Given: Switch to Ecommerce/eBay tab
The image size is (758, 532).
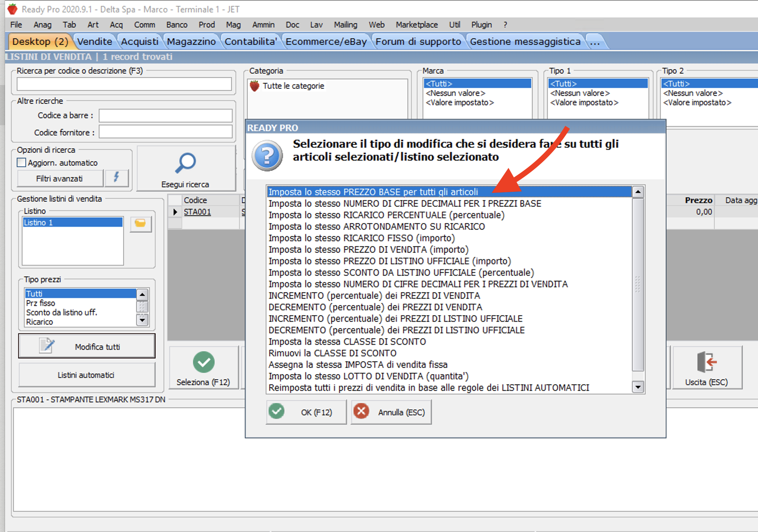Looking at the screenshot, I should (326, 41).
